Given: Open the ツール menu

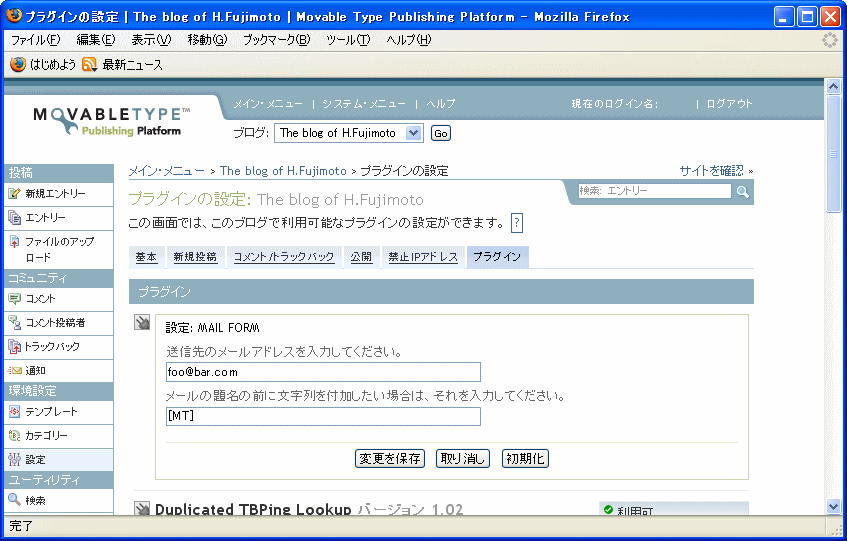Looking at the screenshot, I should [x=348, y=39].
